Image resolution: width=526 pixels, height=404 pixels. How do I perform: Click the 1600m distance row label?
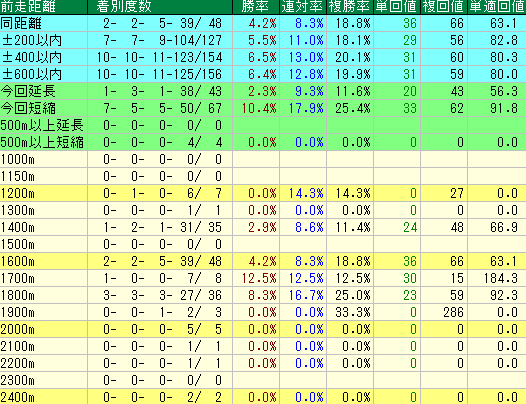(x=17, y=261)
